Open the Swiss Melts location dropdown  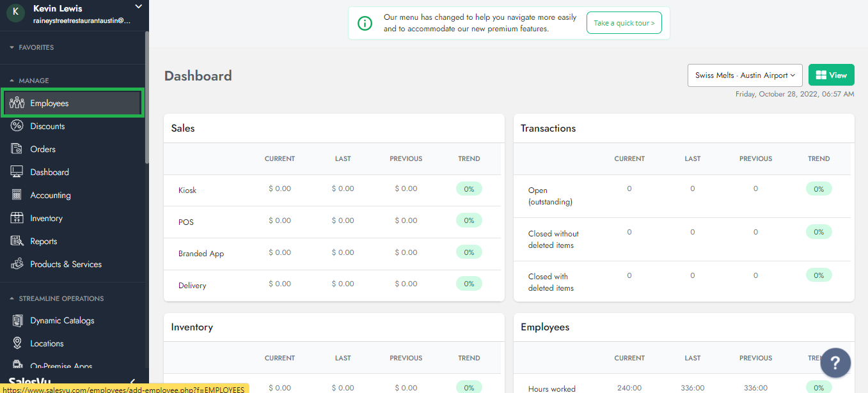click(x=745, y=75)
